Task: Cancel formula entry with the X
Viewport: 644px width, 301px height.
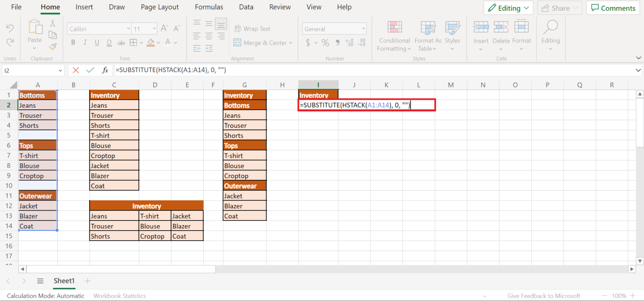Action: click(76, 70)
